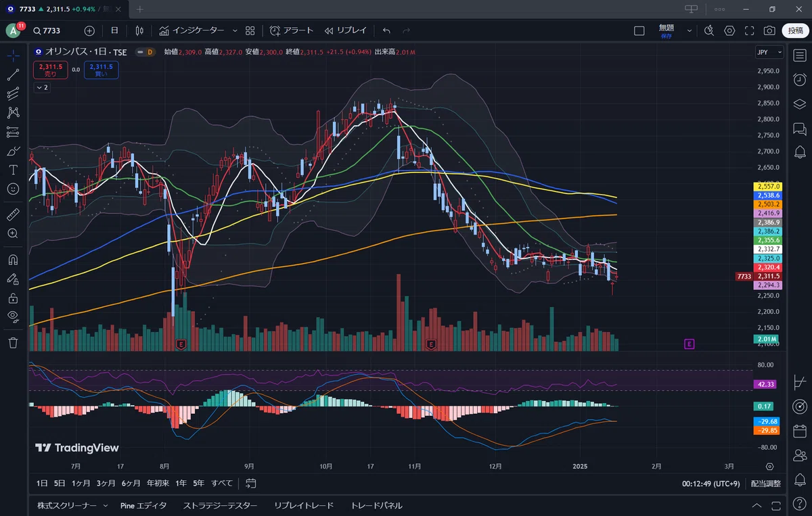Open the Fibonacci and Gann tools
The width and height of the screenshot is (812, 516).
[x=13, y=94]
